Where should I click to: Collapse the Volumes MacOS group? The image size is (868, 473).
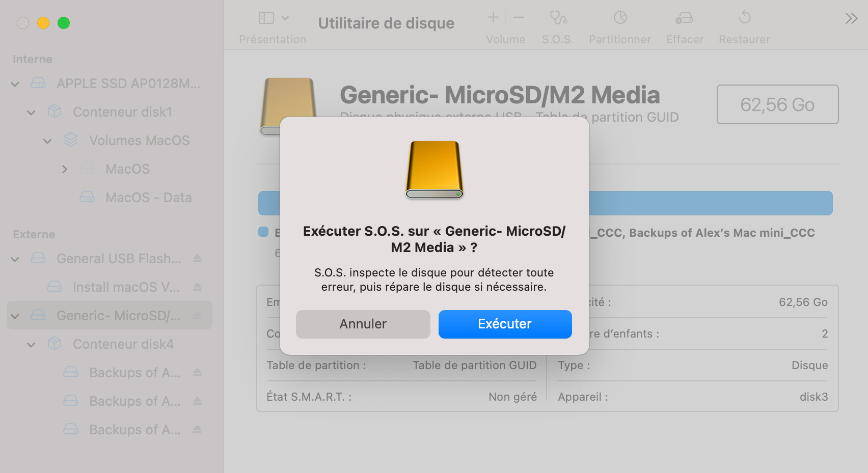pyautogui.click(x=47, y=141)
